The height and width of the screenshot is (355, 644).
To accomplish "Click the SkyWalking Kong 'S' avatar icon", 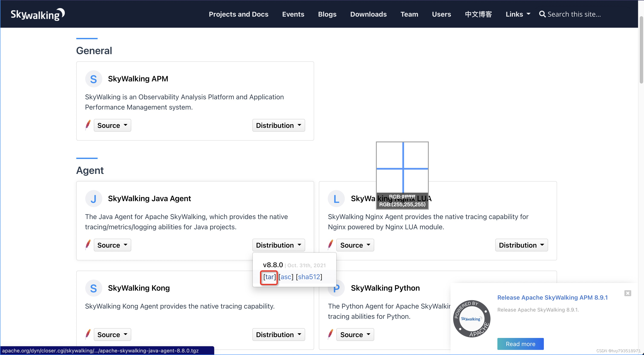I will coord(94,288).
